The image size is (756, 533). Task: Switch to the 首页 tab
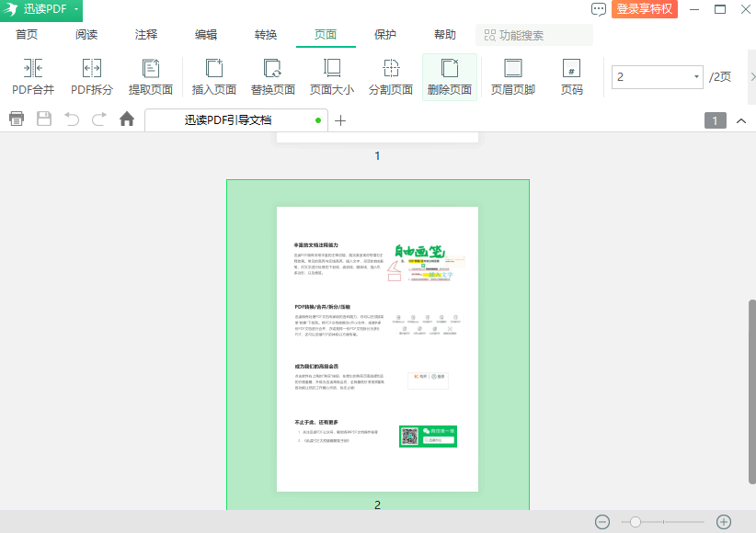(x=27, y=35)
